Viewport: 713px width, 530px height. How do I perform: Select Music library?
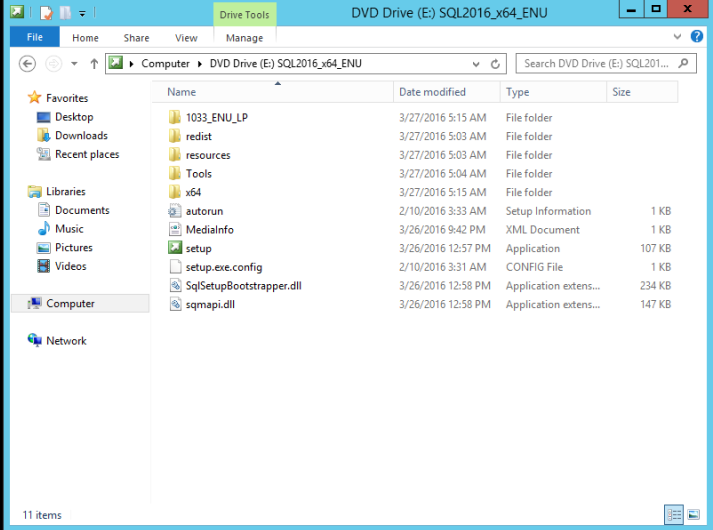pyautogui.click(x=69, y=229)
